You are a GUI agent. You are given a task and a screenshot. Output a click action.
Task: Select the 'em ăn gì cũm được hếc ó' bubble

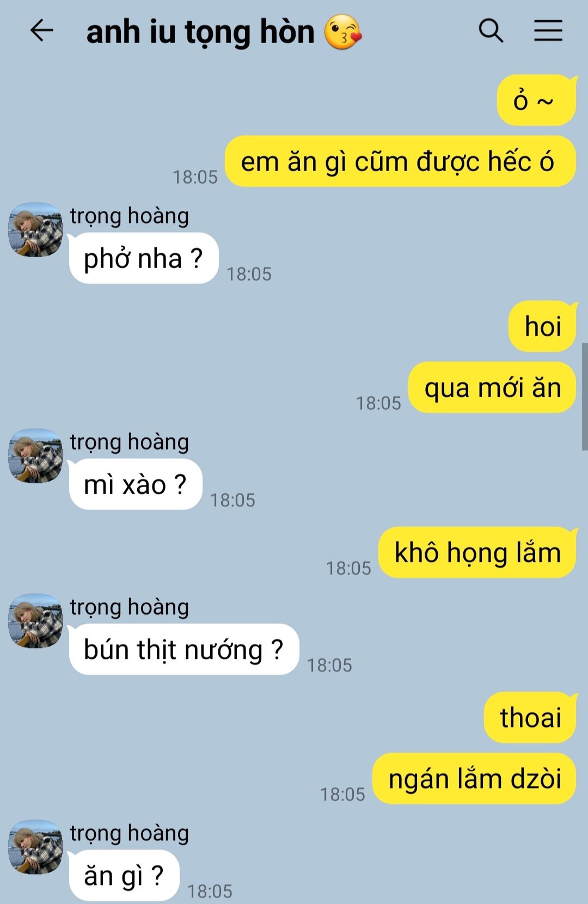400,162
